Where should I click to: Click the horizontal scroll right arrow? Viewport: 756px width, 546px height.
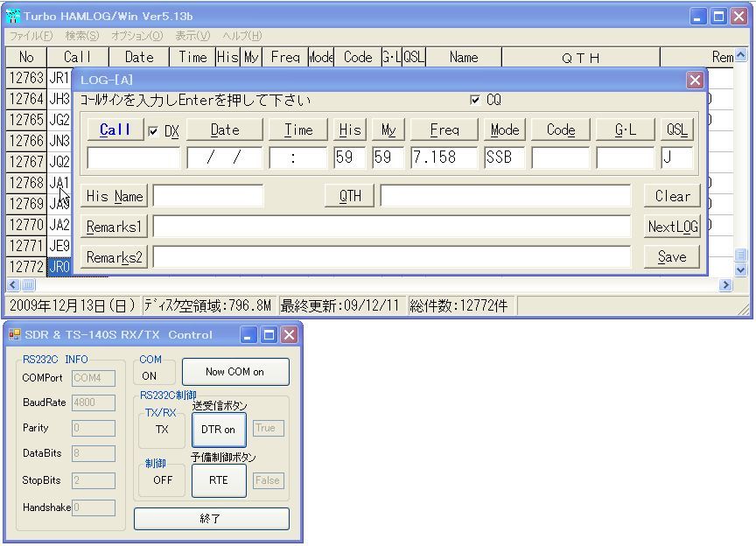pos(725,285)
